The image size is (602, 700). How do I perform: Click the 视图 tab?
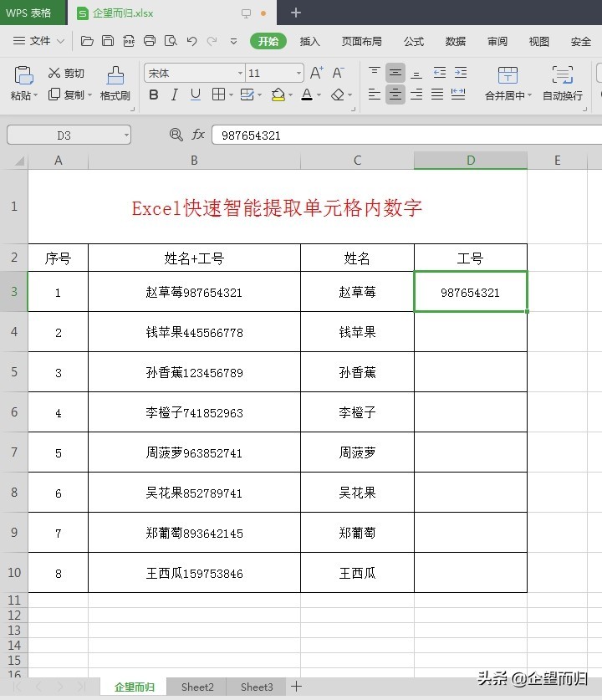pos(538,42)
